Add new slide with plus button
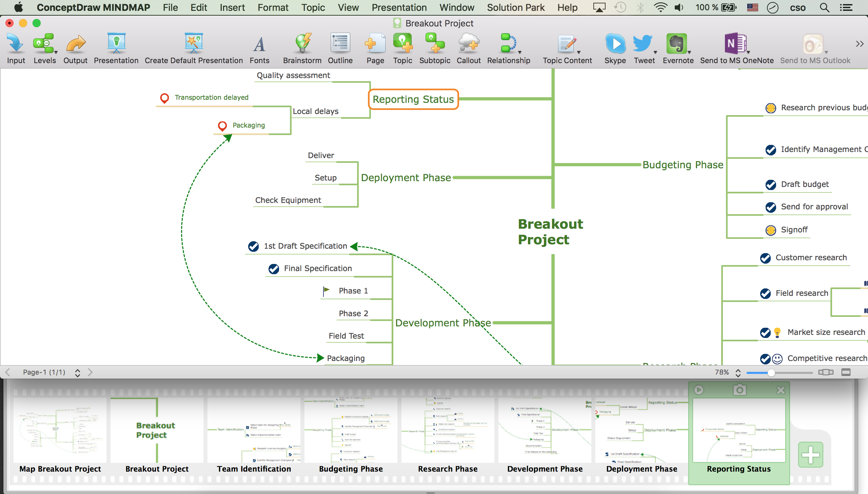868x494 pixels. (x=810, y=455)
